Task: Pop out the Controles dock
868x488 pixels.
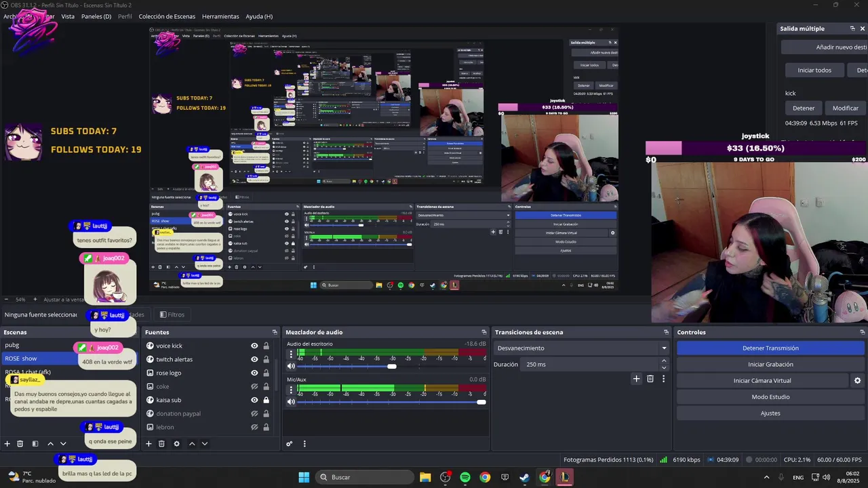Action: (863, 332)
